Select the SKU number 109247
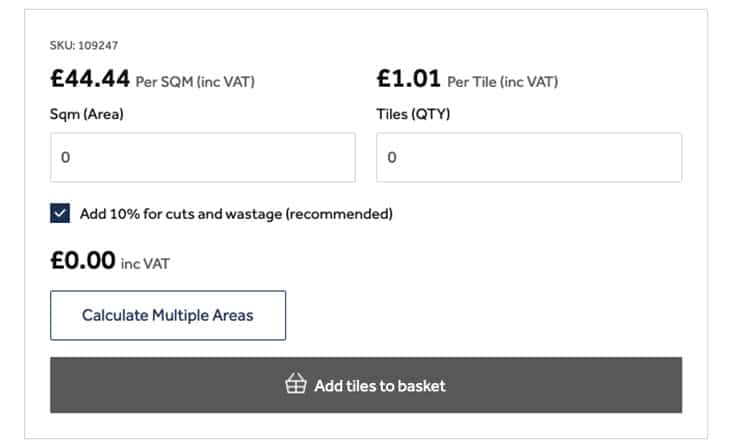The height and width of the screenshot is (447, 734). pos(98,45)
